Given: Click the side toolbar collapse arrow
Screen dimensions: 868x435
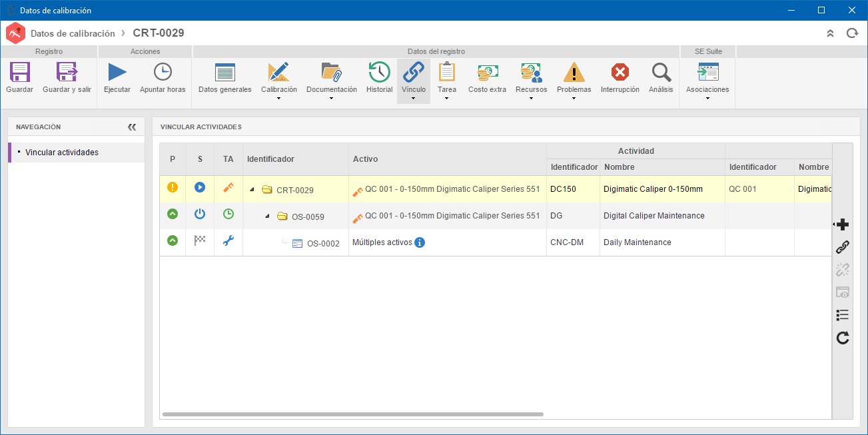Looking at the screenshot, I should [833, 224].
